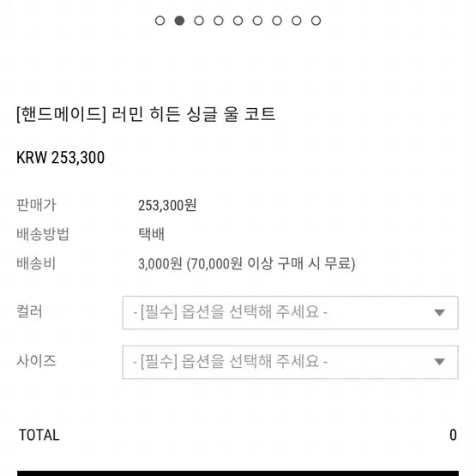This screenshot has width=476, height=476.
Task: Click the KRW 253,300 price text
Action: [60, 158]
